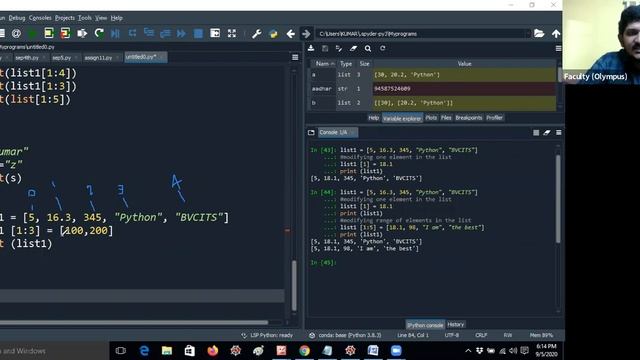The height and width of the screenshot is (360, 640).
Task: Continue debug execution until next breakpoint
Action: pyautogui.click(x=181, y=33)
